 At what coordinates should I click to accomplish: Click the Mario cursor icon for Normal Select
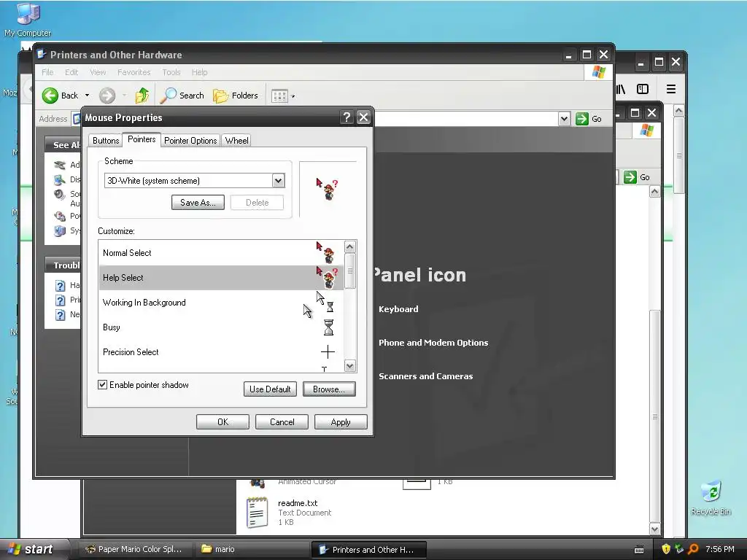tap(325, 252)
